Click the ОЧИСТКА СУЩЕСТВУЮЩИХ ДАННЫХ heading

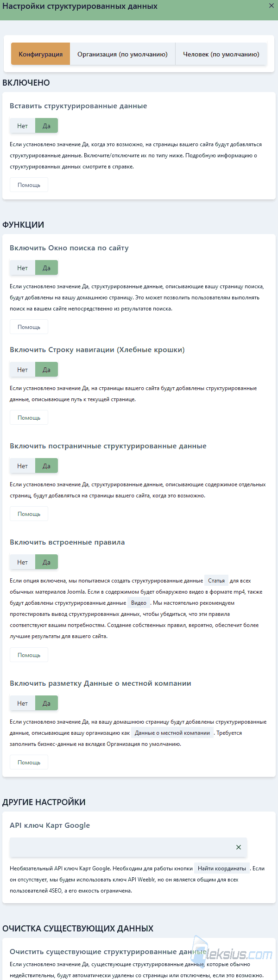tap(78, 929)
